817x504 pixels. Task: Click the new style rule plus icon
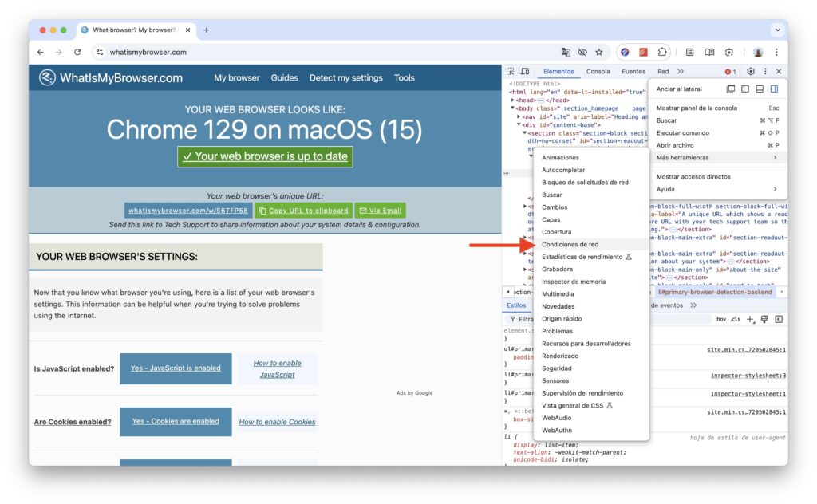coord(750,319)
